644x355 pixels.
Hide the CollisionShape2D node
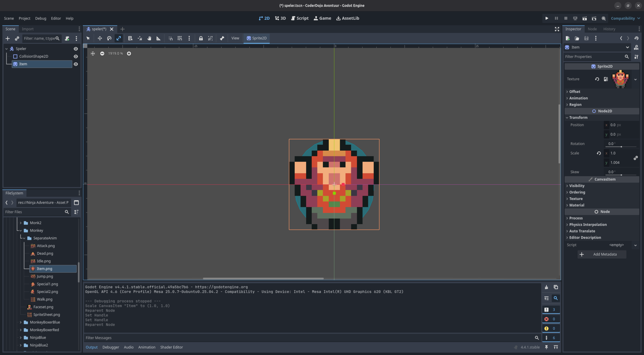pos(76,56)
